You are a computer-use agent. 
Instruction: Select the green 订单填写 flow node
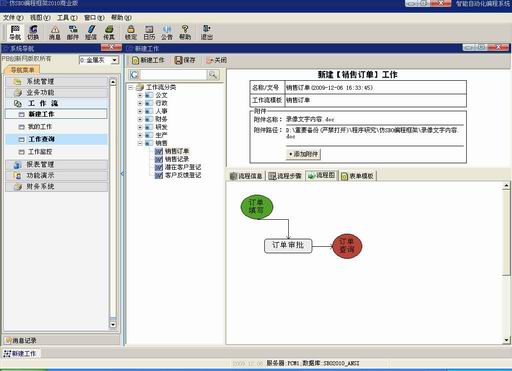[x=257, y=207]
